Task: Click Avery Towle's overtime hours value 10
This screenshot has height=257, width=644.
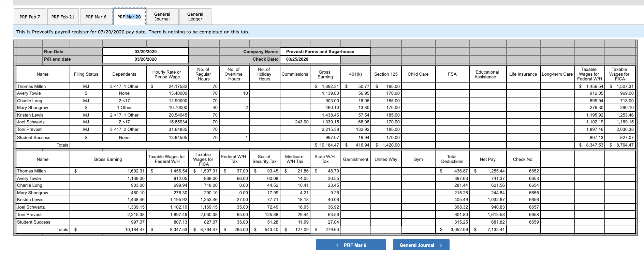Action: [234, 93]
